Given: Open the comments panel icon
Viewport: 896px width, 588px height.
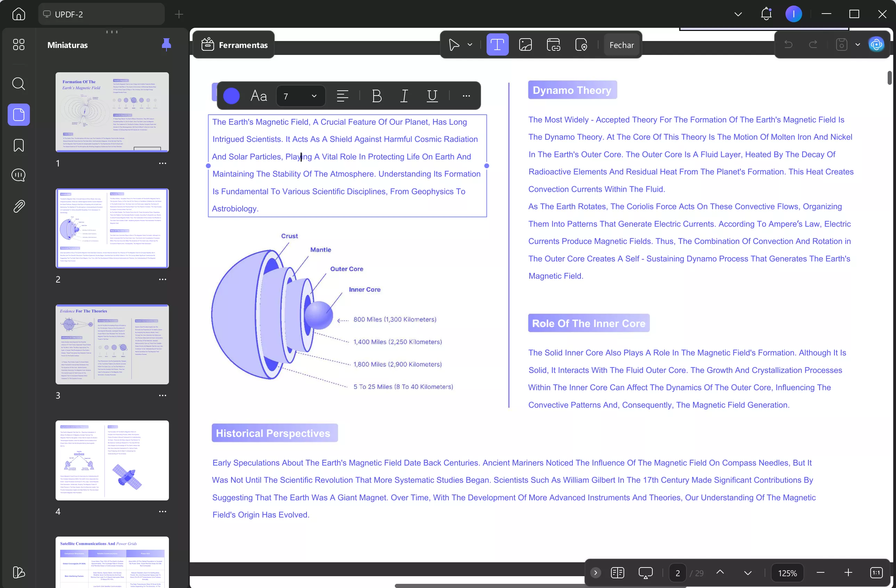Looking at the screenshot, I should [x=18, y=175].
